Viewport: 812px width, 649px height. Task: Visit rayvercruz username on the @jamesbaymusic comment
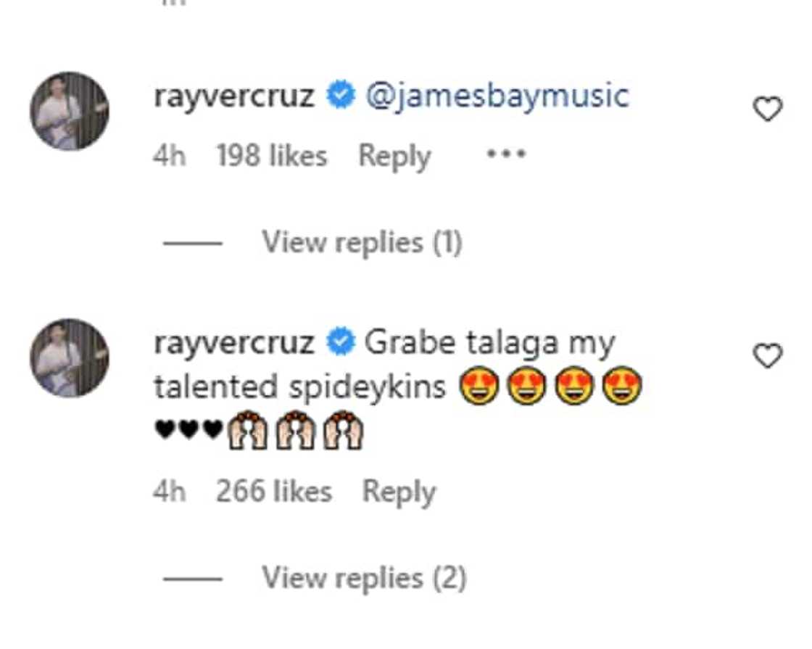pos(233,96)
